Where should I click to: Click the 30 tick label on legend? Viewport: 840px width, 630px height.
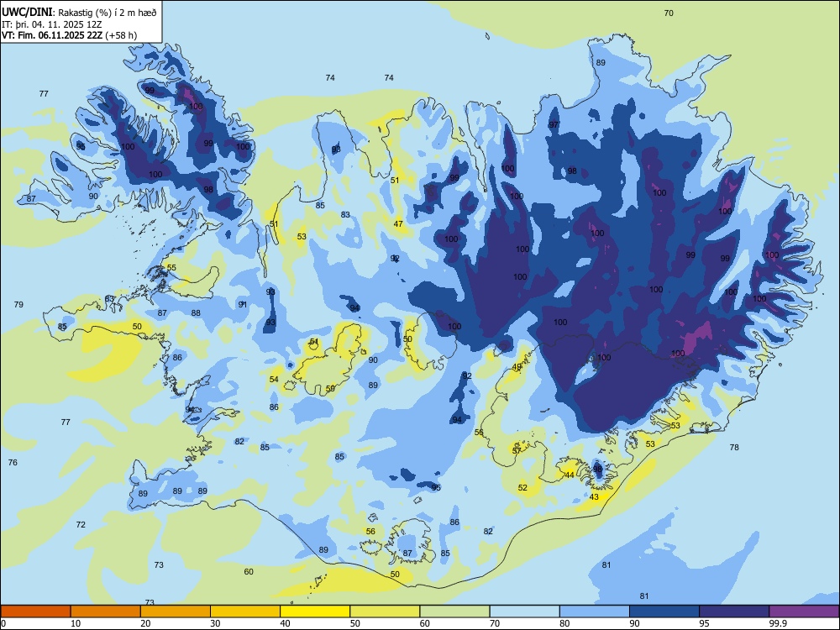[x=215, y=623]
